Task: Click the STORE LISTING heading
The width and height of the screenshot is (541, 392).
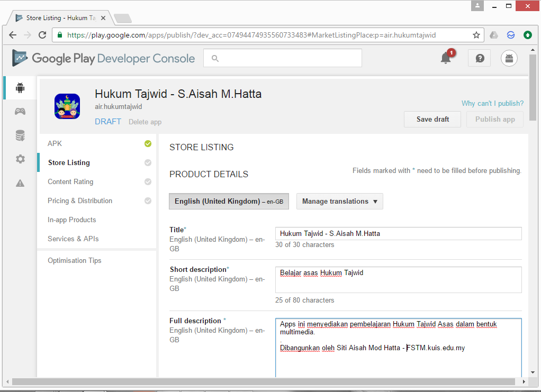Action: tap(202, 147)
